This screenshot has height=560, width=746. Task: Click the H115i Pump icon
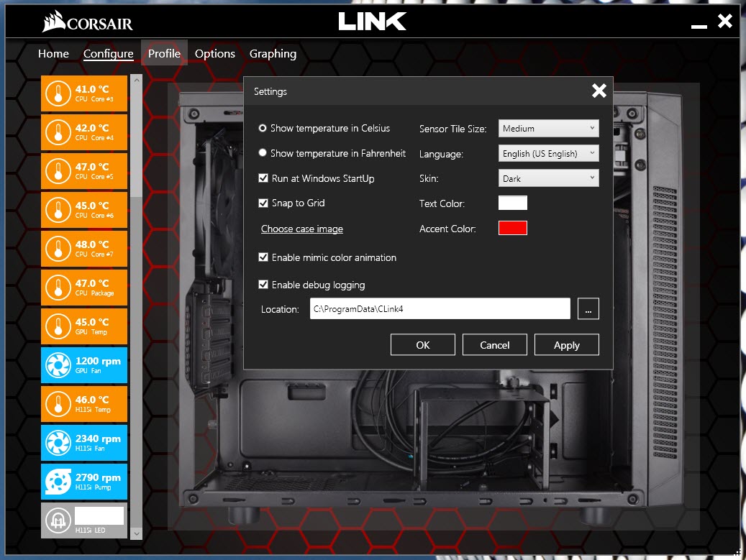click(58, 482)
